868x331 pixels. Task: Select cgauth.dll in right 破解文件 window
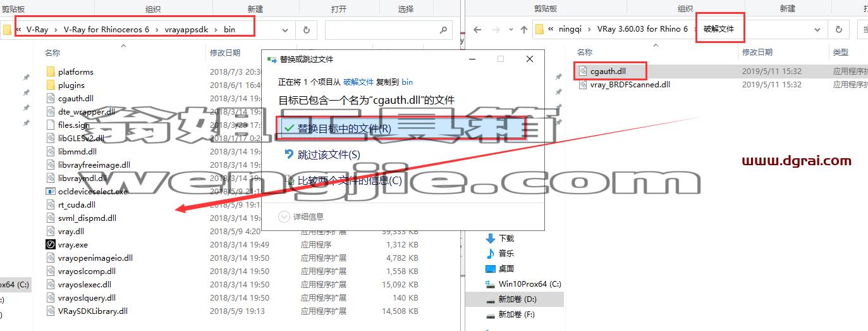(x=608, y=72)
